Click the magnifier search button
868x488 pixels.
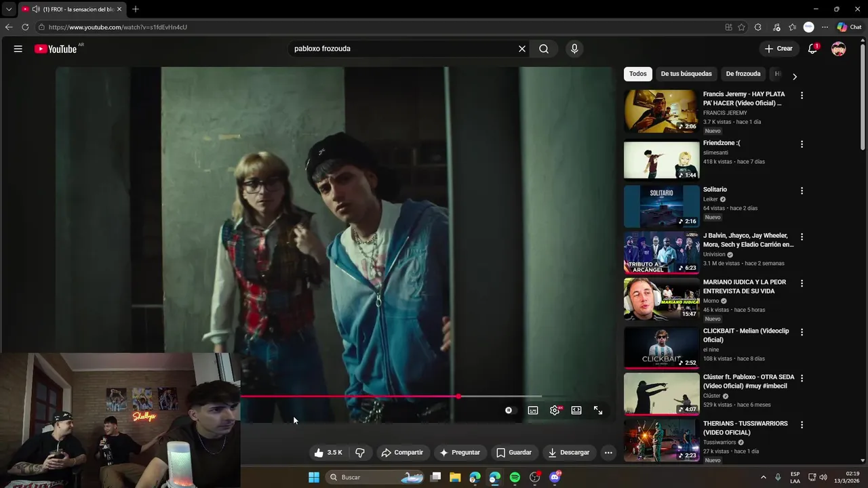tap(544, 49)
